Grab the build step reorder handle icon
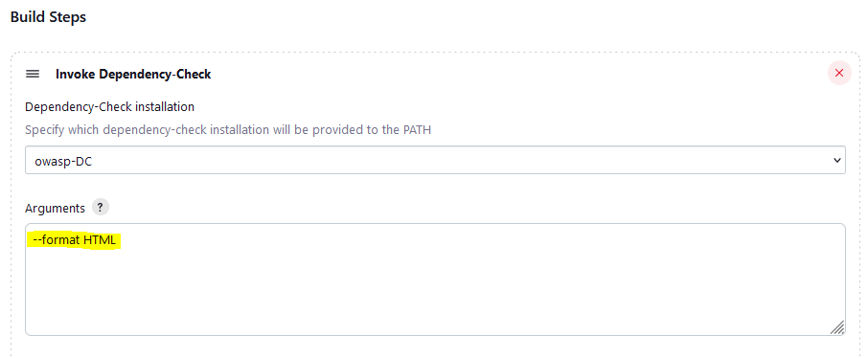The height and width of the screenshot is (358, 868). point(33,74)
